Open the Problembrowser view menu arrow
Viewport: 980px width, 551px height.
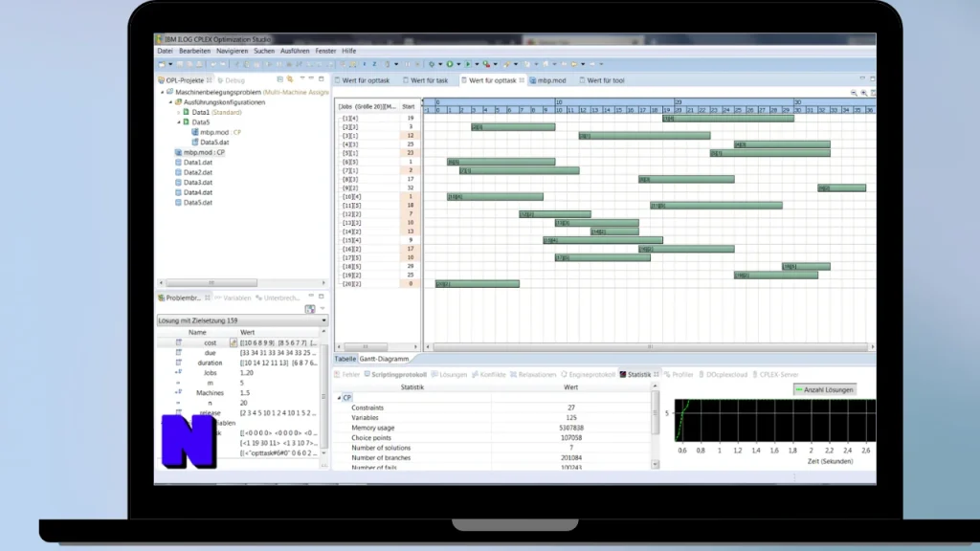[x=322, y=309]
